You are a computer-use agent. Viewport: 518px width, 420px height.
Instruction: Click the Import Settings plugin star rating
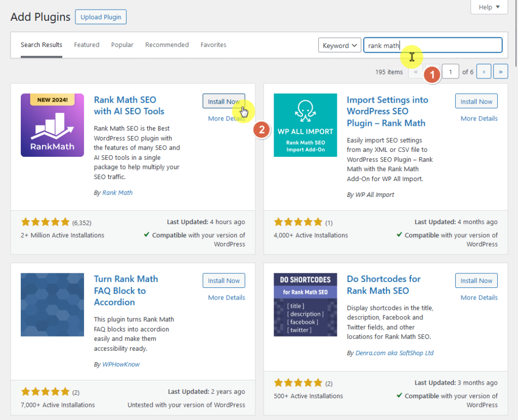coord(298,222)
